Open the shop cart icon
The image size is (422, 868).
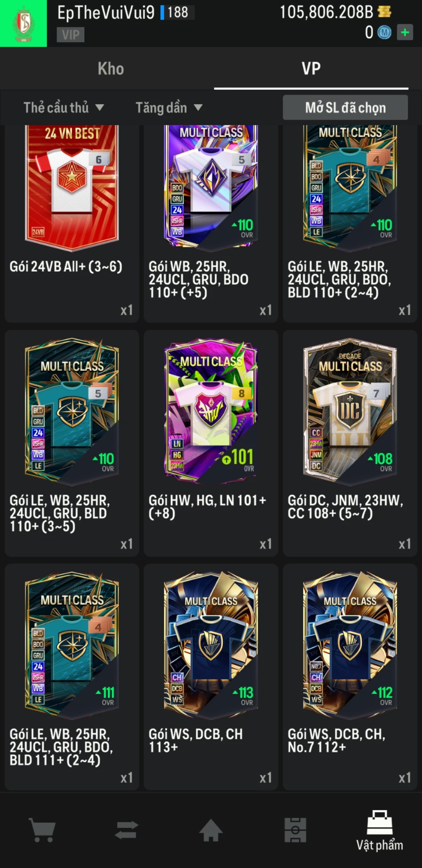pos(42,830)
